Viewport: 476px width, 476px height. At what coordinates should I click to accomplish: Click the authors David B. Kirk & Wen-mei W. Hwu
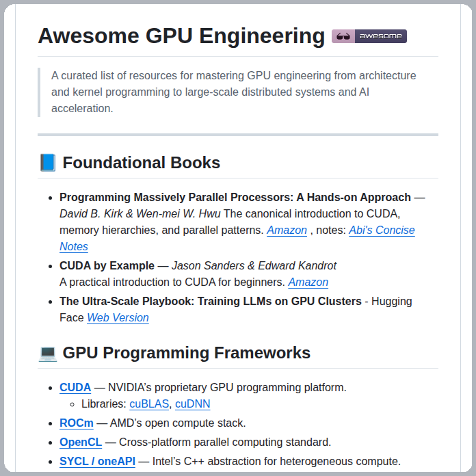point(140,213)
